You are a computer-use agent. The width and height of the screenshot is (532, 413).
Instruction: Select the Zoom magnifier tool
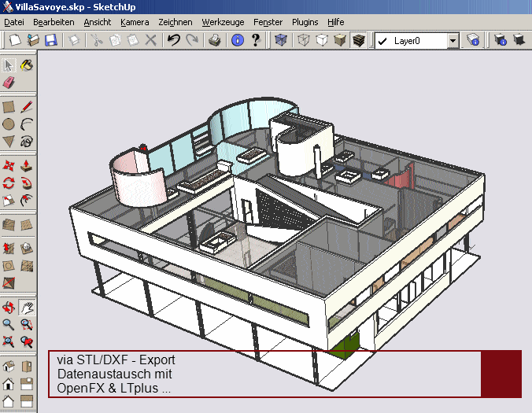point(9,325)
